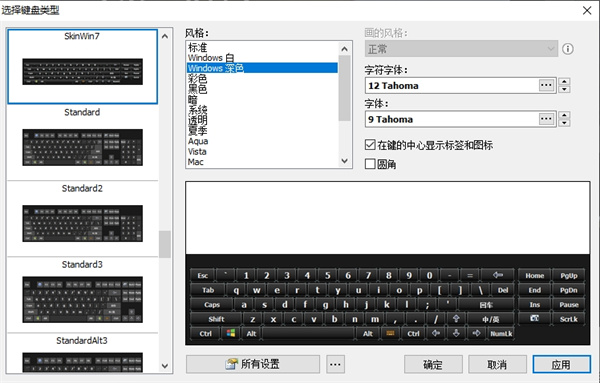600x383 pixels.
Task: Decrease the 9 Tahoma font size
Action: coord(564,123)
